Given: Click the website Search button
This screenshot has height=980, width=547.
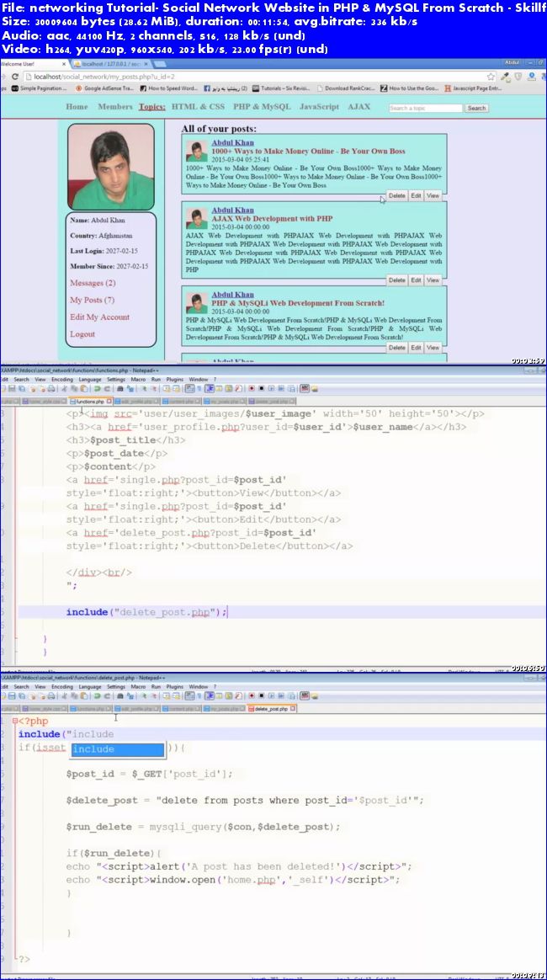Looking at the screenshot, I should point(476,108).
